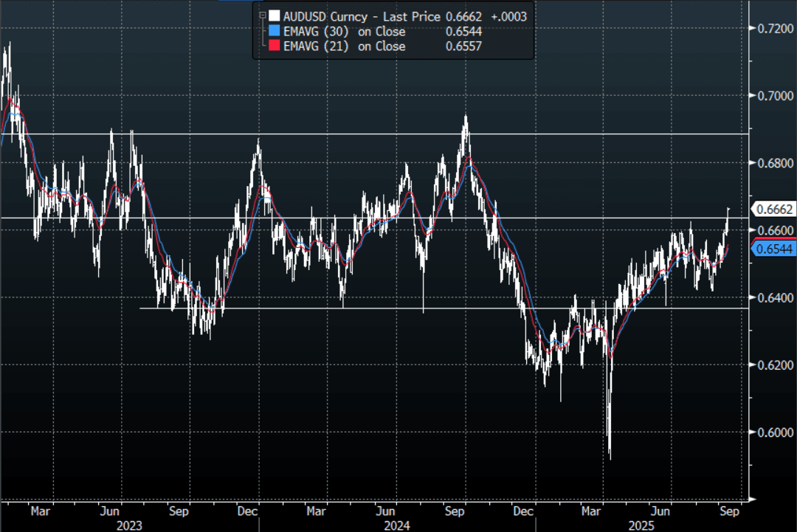797x532 pixels.
Task: Click the 2023 year label on time axis
Action: 129,525
